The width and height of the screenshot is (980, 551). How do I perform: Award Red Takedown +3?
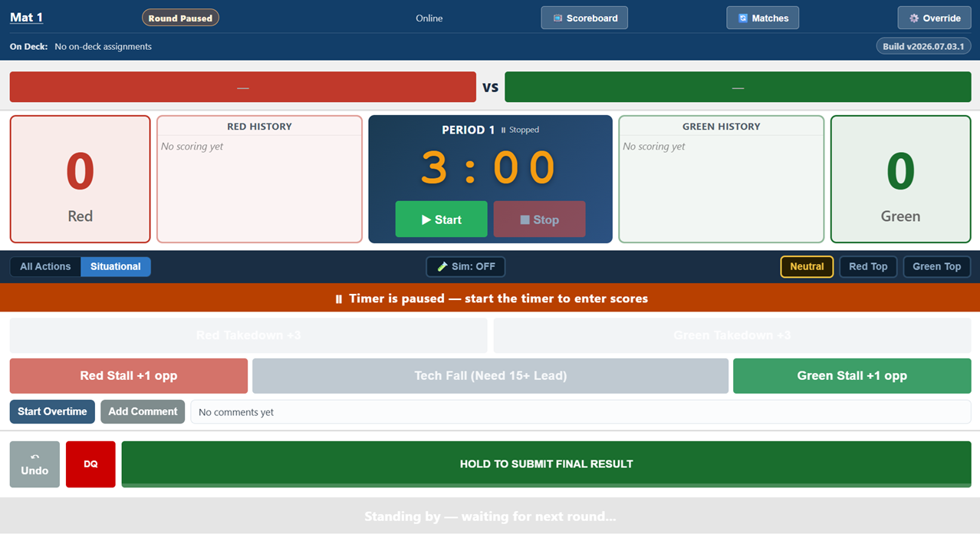pos(248,335)
